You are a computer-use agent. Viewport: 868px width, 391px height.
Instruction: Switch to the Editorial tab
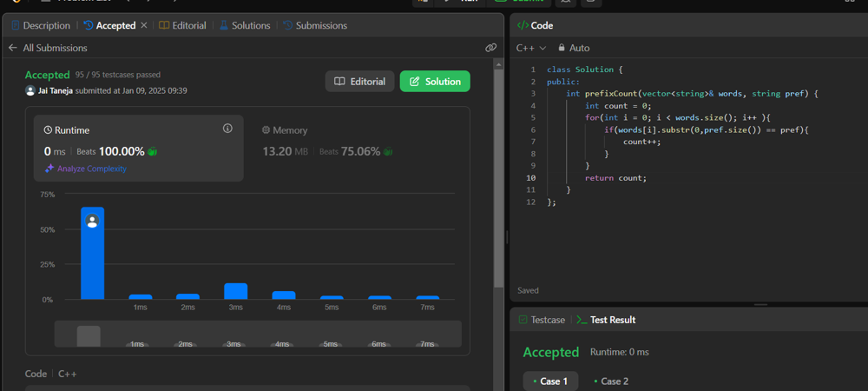182,25
